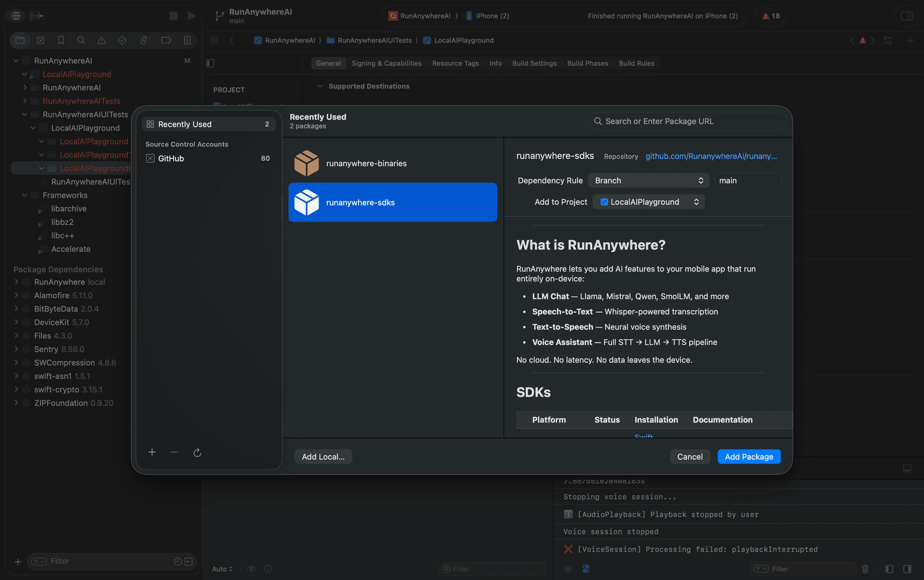Switch to the Build Phases tab
Image resolution: width=924 pixels, height=580 pixels.
click(x=588, y=63)
